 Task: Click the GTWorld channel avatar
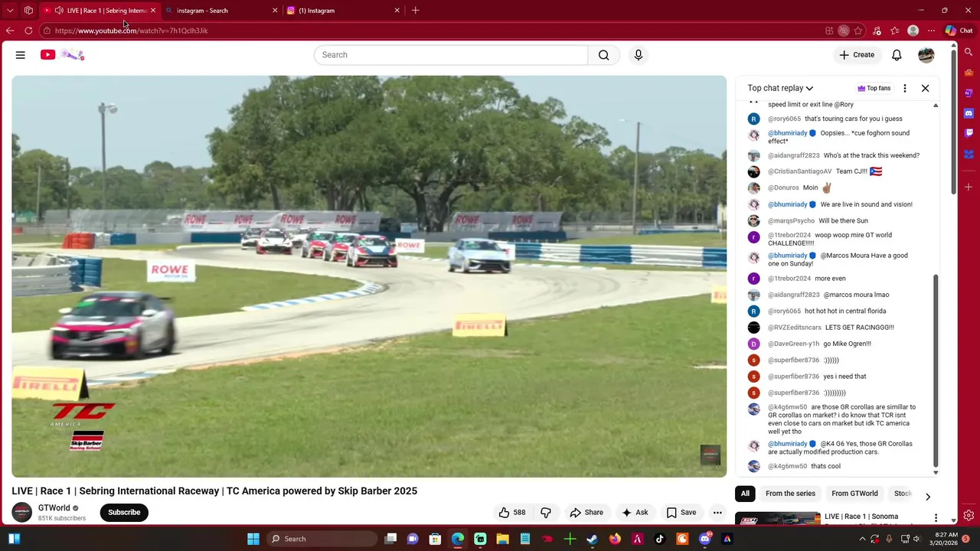tap(21, 513)
